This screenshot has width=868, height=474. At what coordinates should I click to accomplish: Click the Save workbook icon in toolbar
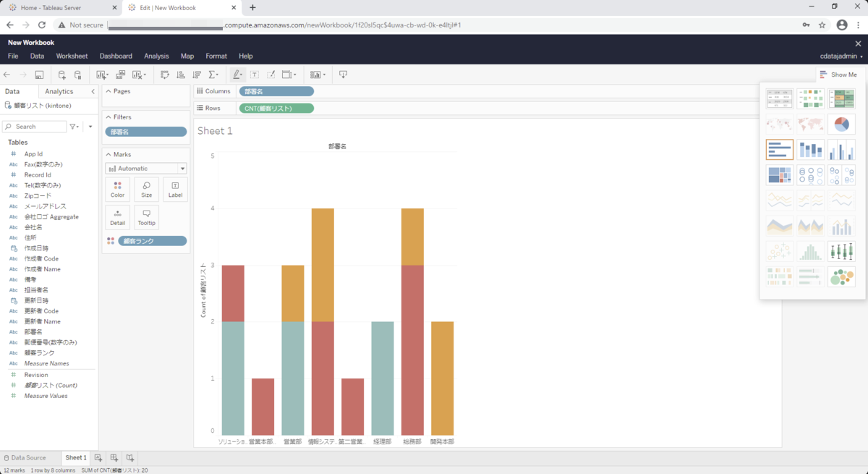pyautogui.click(x=39, y=75)
